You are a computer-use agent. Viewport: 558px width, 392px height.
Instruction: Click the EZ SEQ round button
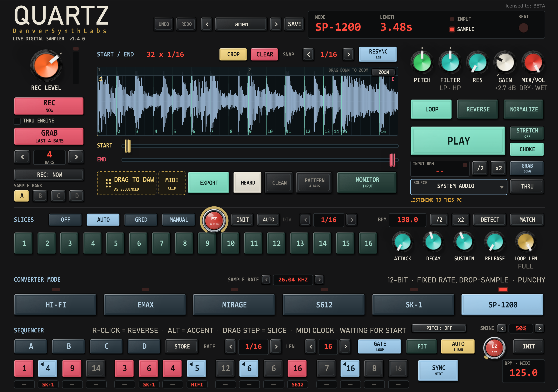[494, 348]
